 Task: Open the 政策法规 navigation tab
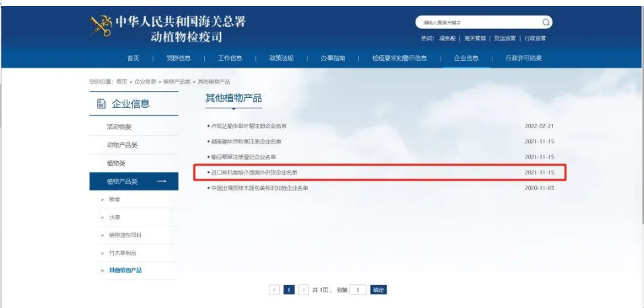coord(282,59)
